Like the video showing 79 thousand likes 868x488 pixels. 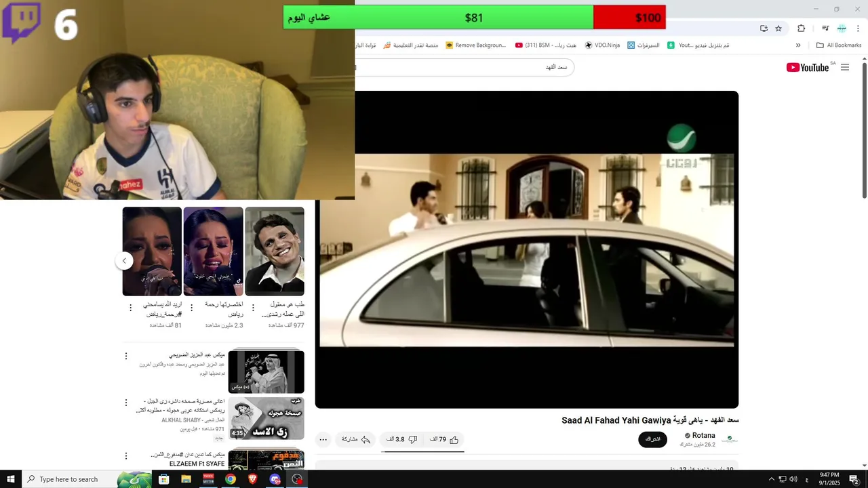click(444, 439)
